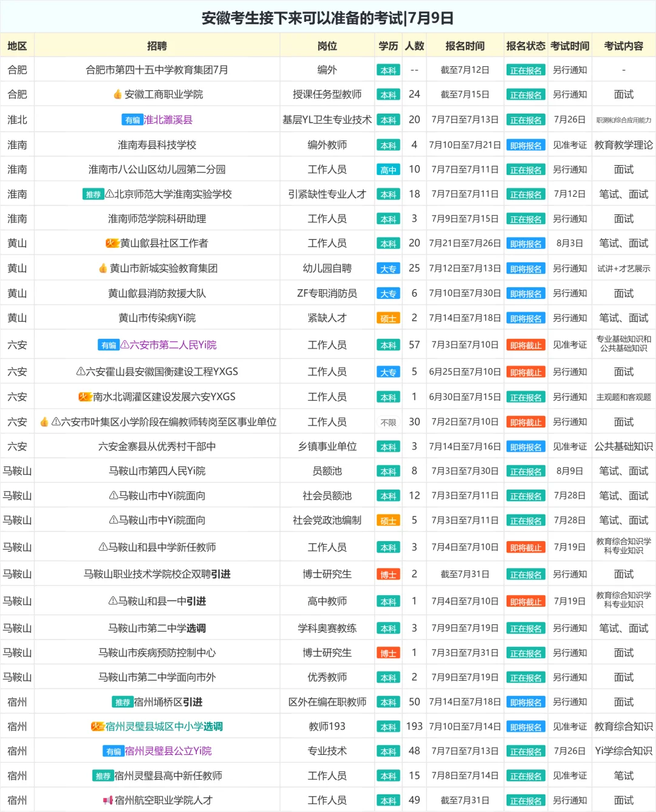The width and height of the screenshot is (656, 812).
Task: Select the 7月21日至7月26日 registration date
Action: [465, 243]
